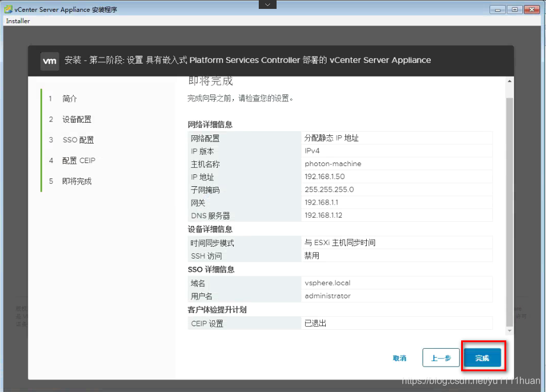Click the 完成 finish button
This screenshot has width=546, height=392.
482,358
